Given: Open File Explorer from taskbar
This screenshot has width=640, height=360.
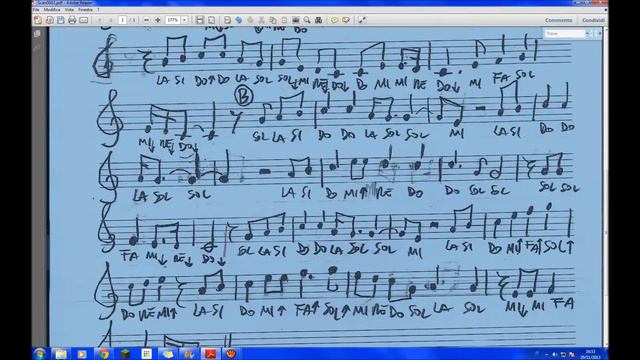Looking at the screenshot, I should [x=61, y=354].
